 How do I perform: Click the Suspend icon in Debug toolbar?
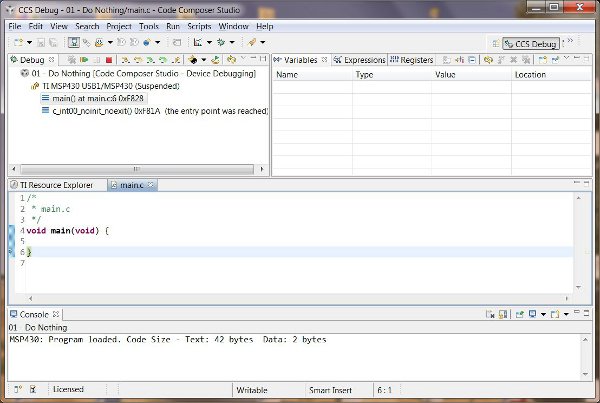[x=96, y=60]
